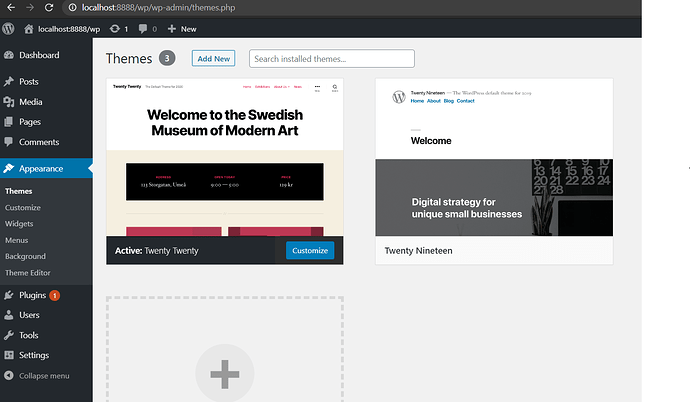Click the Media icon in sidebar
This screenshot has width=690, height=402.
[9, 102]
